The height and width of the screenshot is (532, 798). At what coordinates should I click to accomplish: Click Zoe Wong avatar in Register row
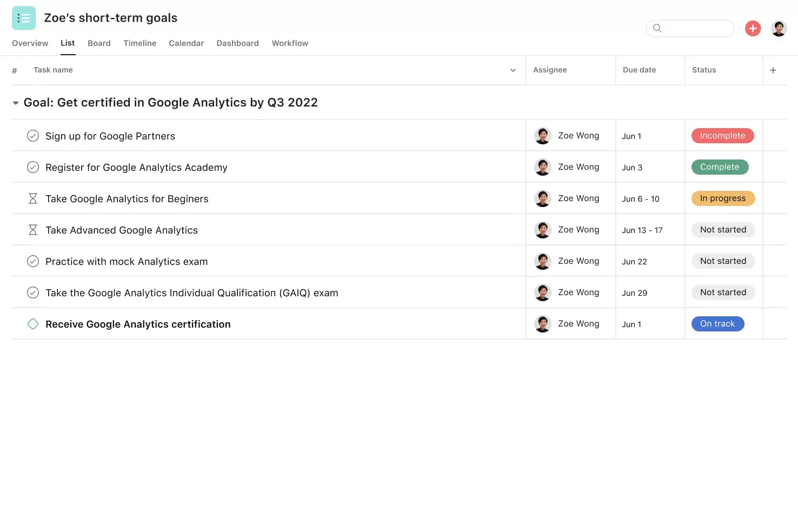pos(543,167)
